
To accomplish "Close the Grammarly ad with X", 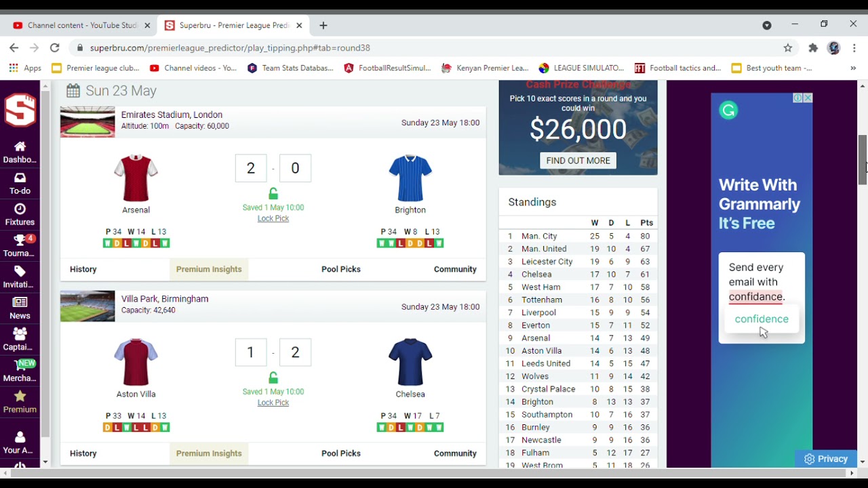I will 808,98.
